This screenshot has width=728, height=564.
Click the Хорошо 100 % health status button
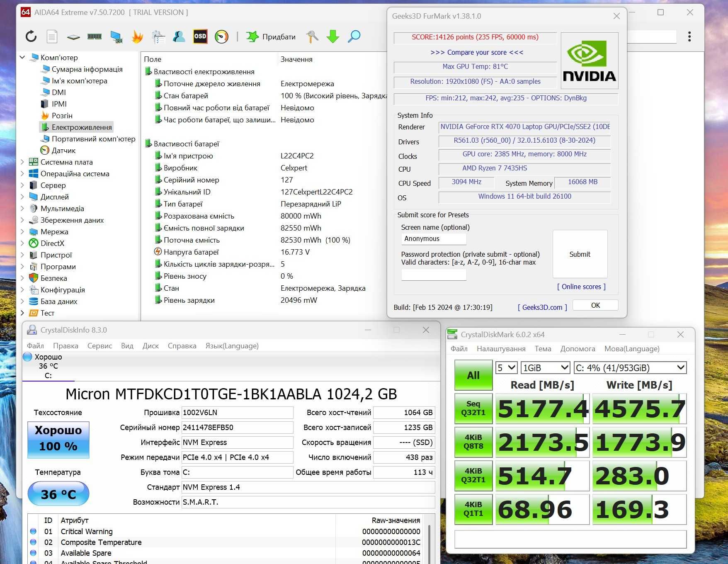click(x=58, y=440)
